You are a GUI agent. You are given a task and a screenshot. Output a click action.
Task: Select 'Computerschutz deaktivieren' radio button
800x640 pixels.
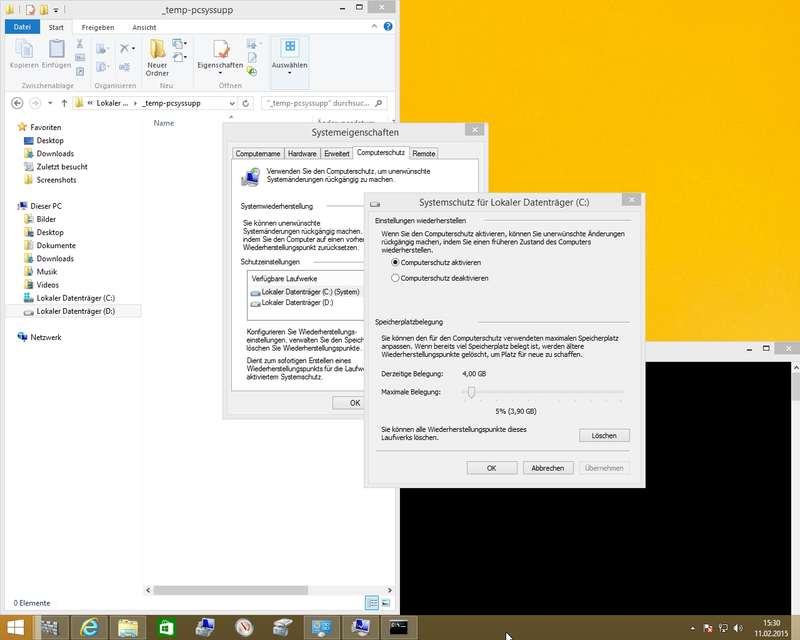coord(396,278)
